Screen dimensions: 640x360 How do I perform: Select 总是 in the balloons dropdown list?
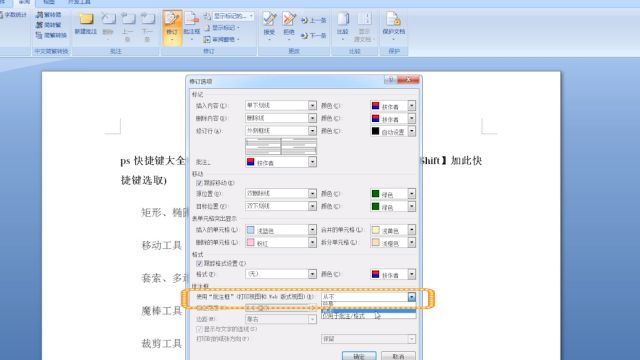coord(369,304)
